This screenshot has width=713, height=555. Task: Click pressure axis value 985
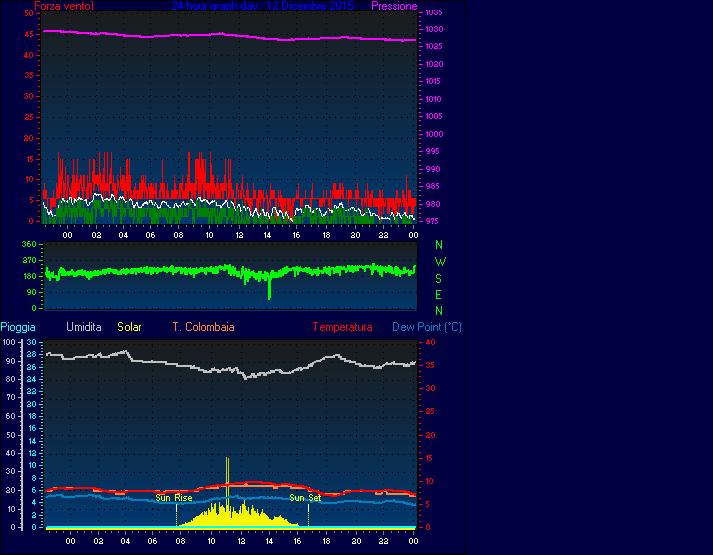pos(433,186)
